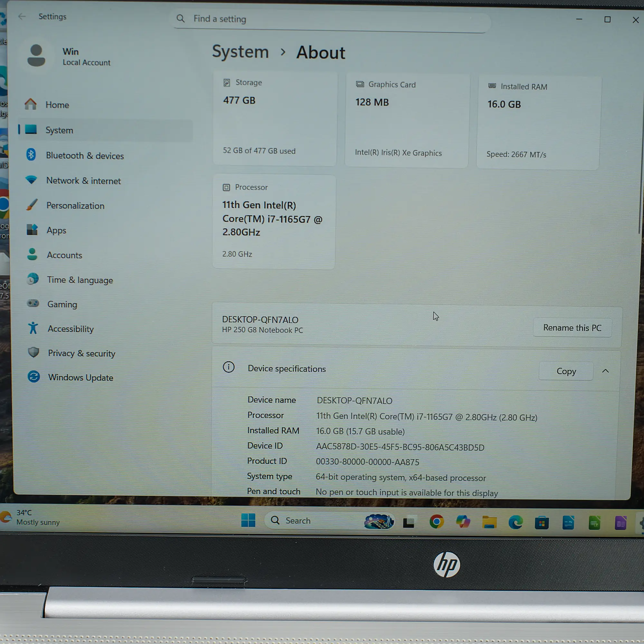644x644 pixels.
Task: Open the weather widget showing 34°C
Action: 31,518
